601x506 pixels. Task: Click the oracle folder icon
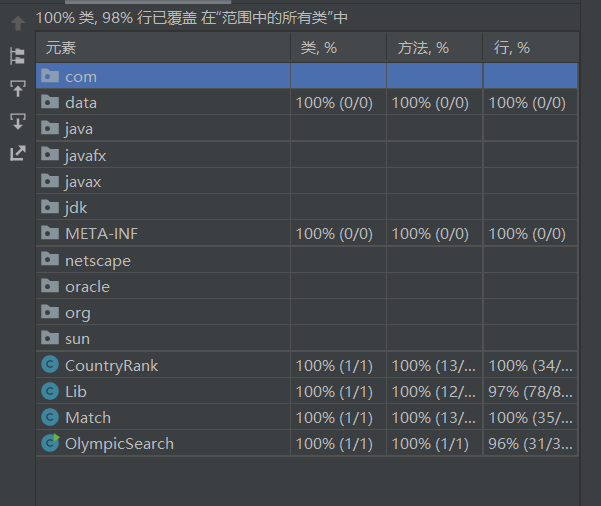point(50,286)
